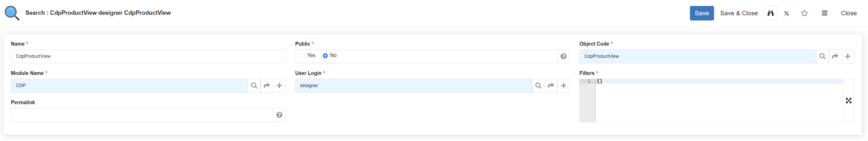Go to the CdpProductView object via arrow
868x141 pixels.
(835, 56)
